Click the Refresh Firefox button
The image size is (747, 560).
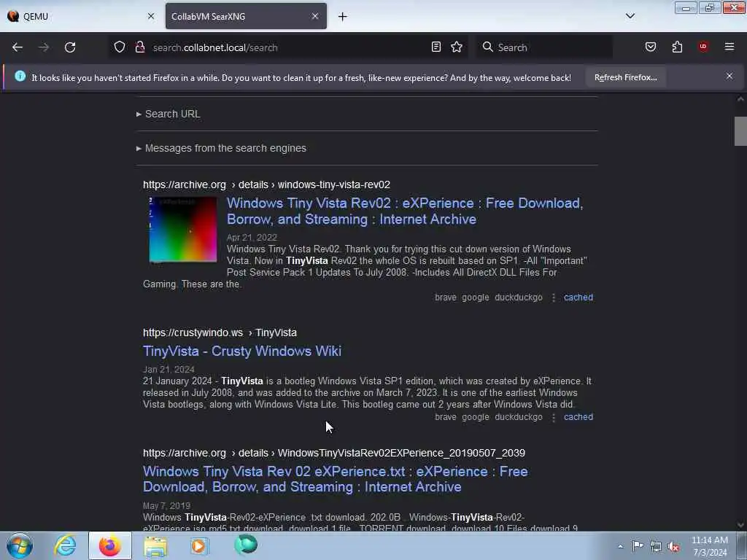[x=625, y=77]
